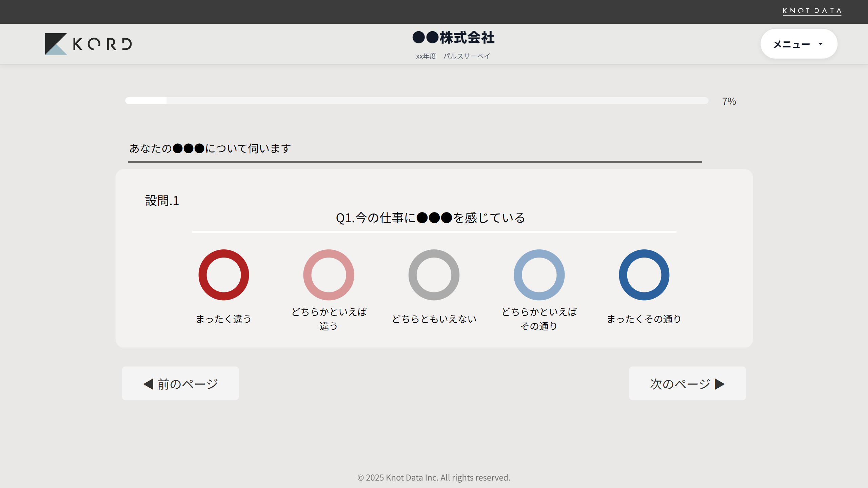This screenshot has height=488, width=868.
Task: Go to the previous page using 前のページ
Action: click(180, 383)
